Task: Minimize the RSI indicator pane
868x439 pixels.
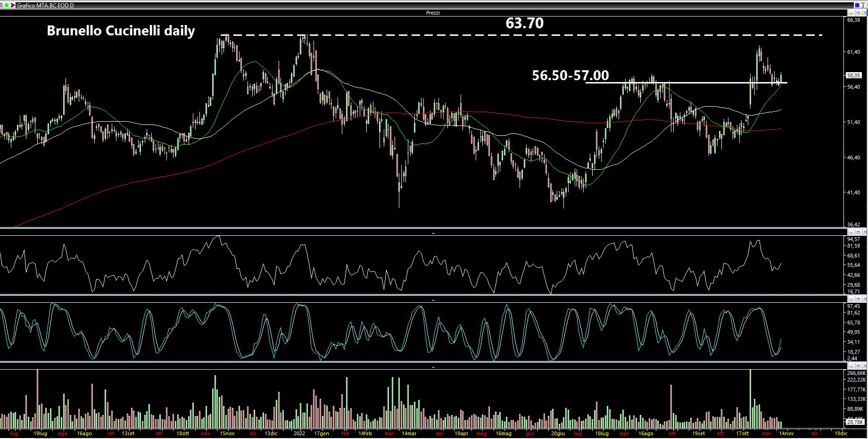Action: (x=851, y=232)
